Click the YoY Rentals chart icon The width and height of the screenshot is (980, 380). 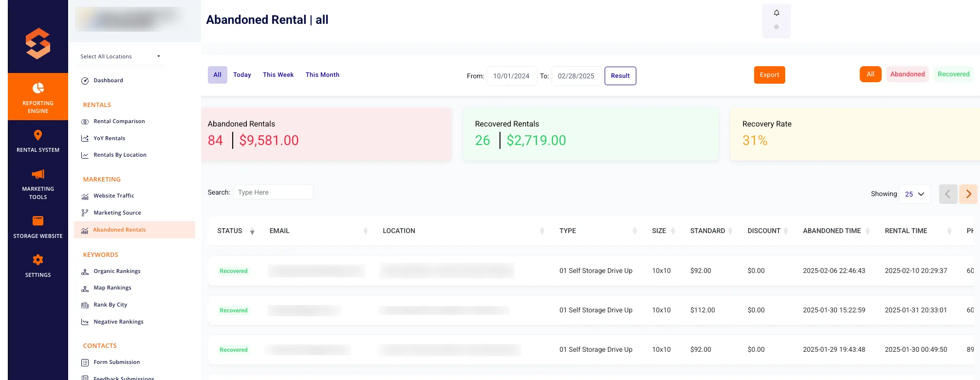pos(85,139)
